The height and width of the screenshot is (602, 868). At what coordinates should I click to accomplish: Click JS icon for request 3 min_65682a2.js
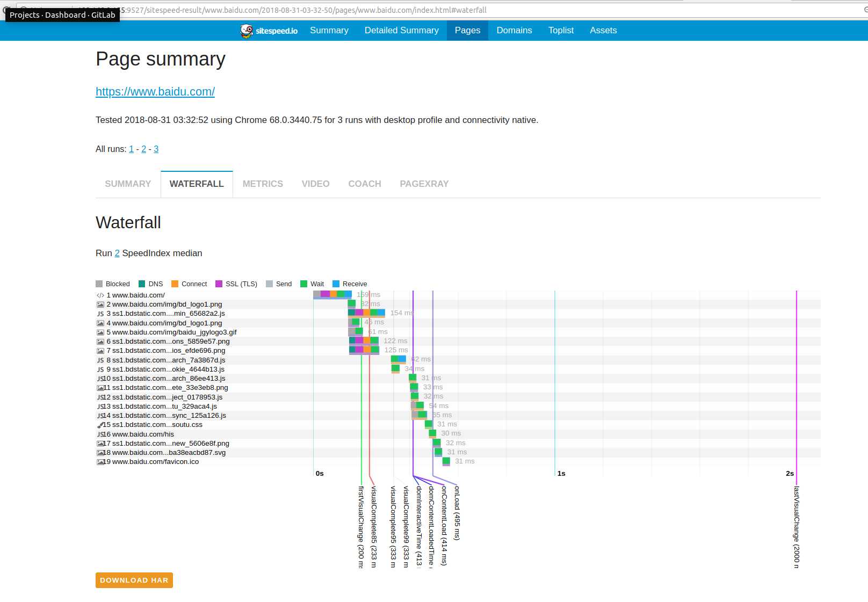(100, 314)
